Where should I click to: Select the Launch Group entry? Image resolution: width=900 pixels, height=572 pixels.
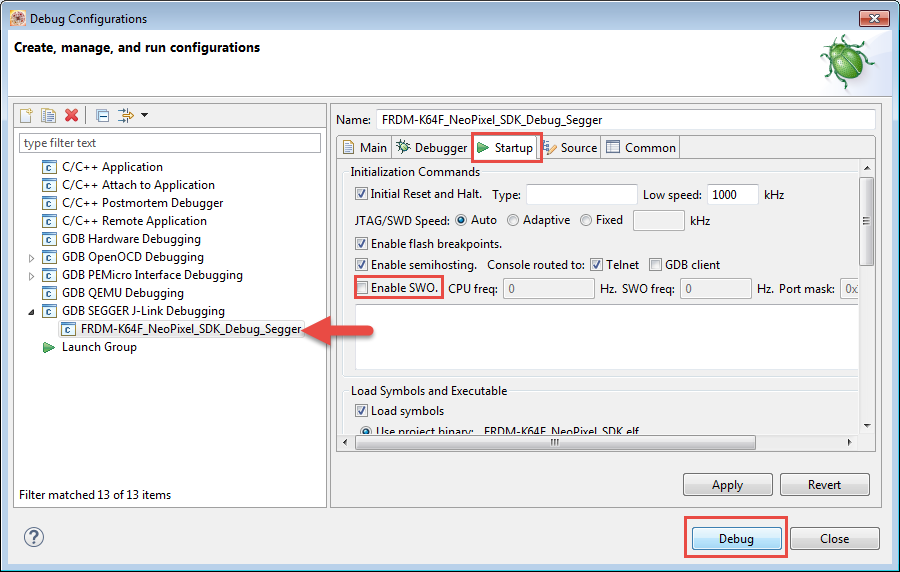pos(99,347)
